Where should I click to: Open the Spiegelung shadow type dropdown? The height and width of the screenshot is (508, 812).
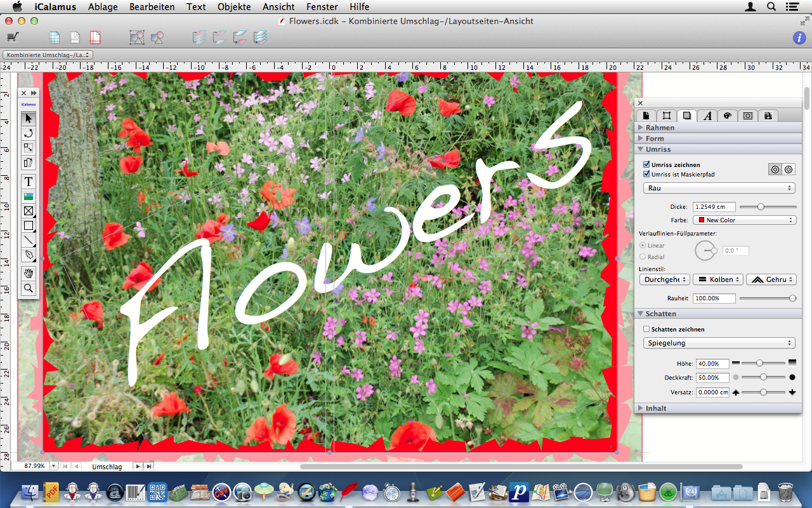719,343
